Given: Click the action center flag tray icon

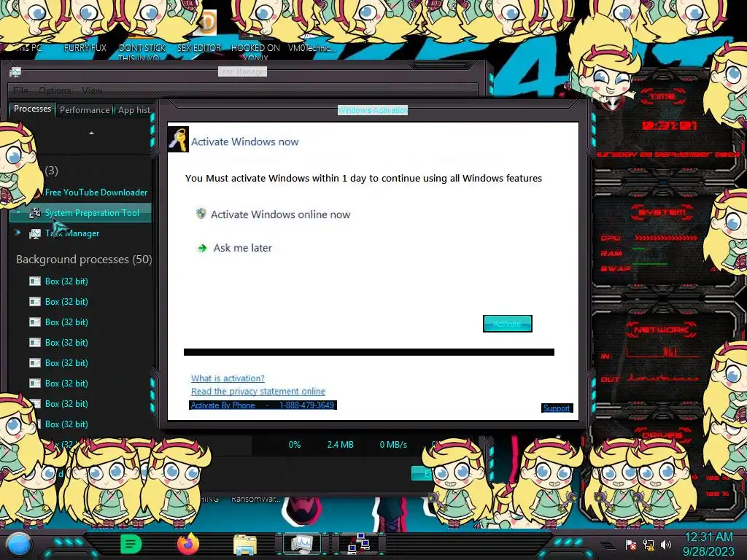Looking at the screenshot, I should click(631, 545).
